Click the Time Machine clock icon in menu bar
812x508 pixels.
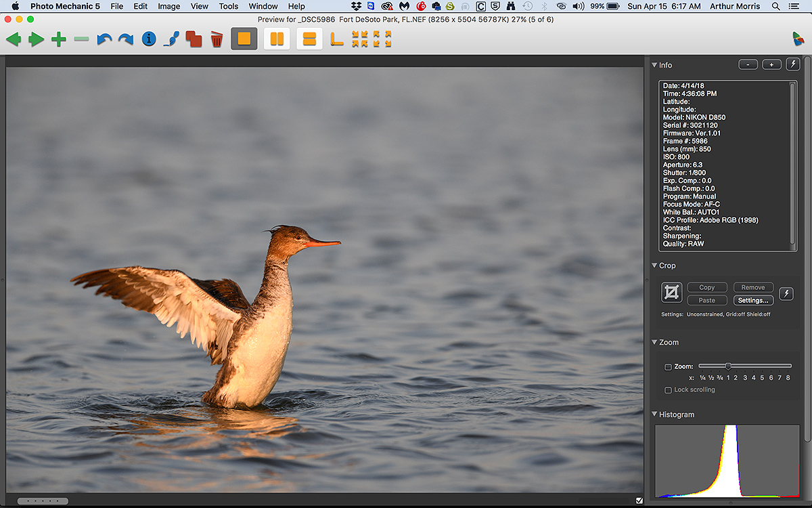click(x=528, y=6)
